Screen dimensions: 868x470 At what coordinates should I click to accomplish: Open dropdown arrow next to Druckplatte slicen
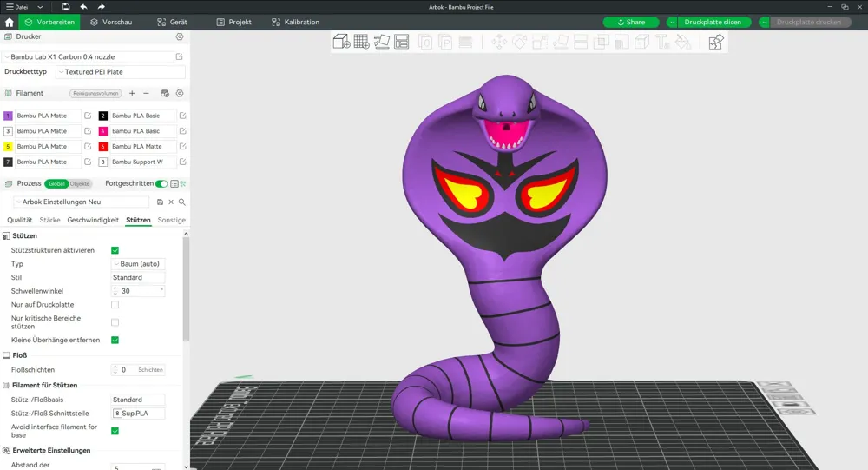coord(672,23)
